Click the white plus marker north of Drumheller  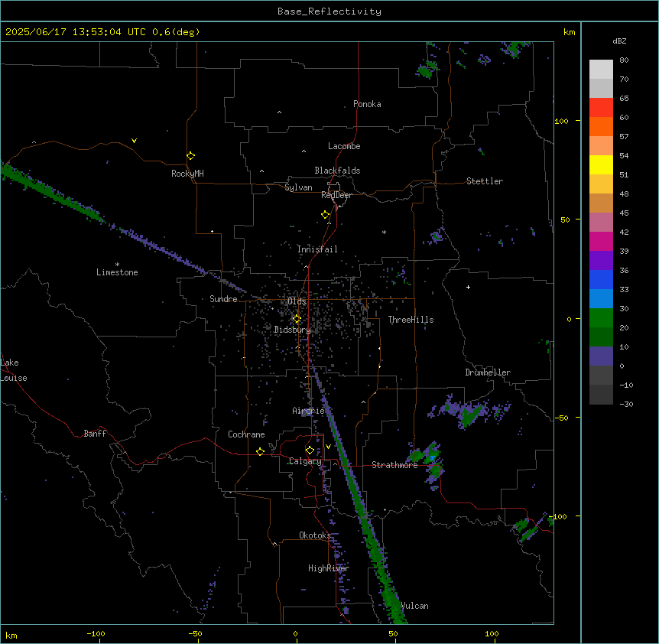468,287
